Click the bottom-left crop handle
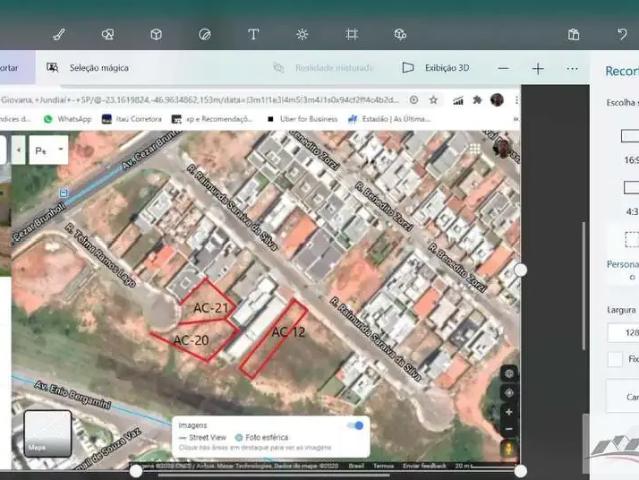Viewport: 639px width, 480px height. [x=136, y=471]
